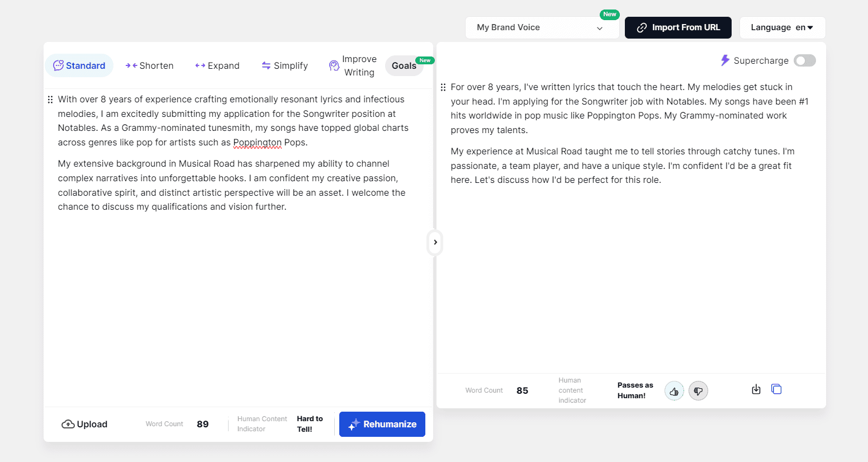Click drag handle dots of input text
868x462 pixels.
[x=50, y=100]
